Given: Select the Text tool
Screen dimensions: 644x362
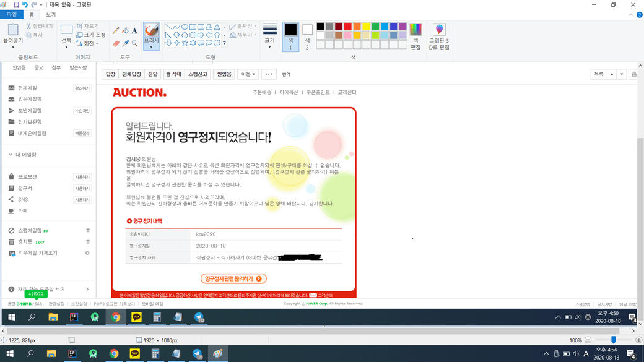Looking at the screenshot, I should [134, 31].
